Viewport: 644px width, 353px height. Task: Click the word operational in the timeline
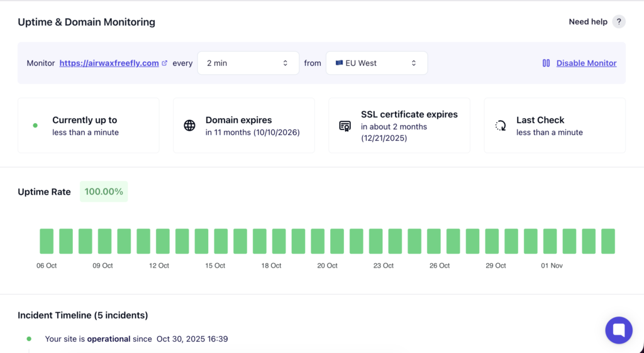point(109,339)
